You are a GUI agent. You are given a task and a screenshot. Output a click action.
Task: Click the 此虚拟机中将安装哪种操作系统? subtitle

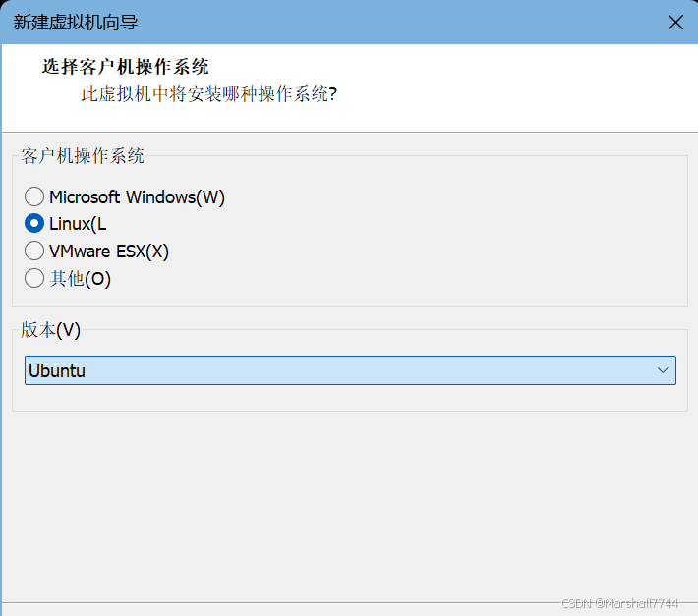209,94
